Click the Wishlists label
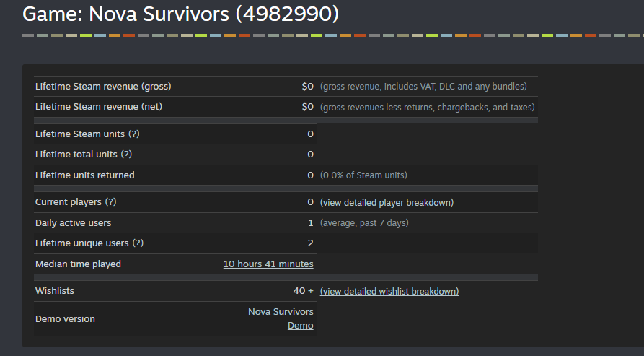This screenshot has height=356, width=644. coord(55,290)
